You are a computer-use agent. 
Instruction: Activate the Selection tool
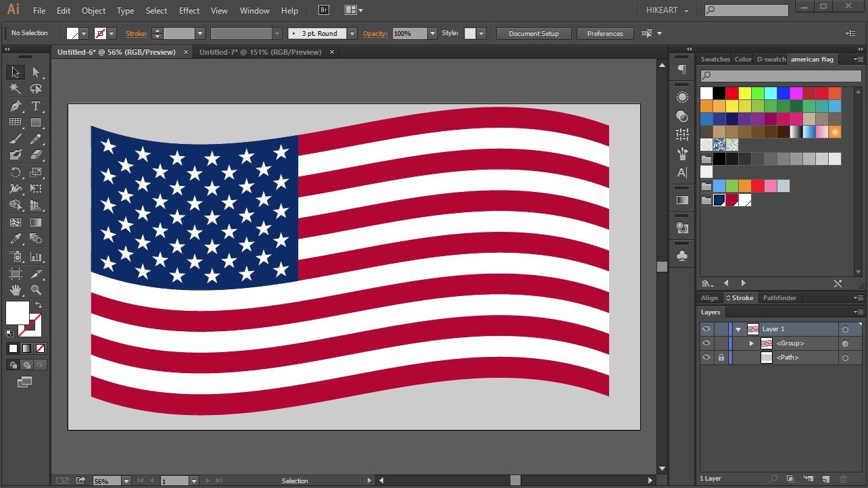[14, 72]
